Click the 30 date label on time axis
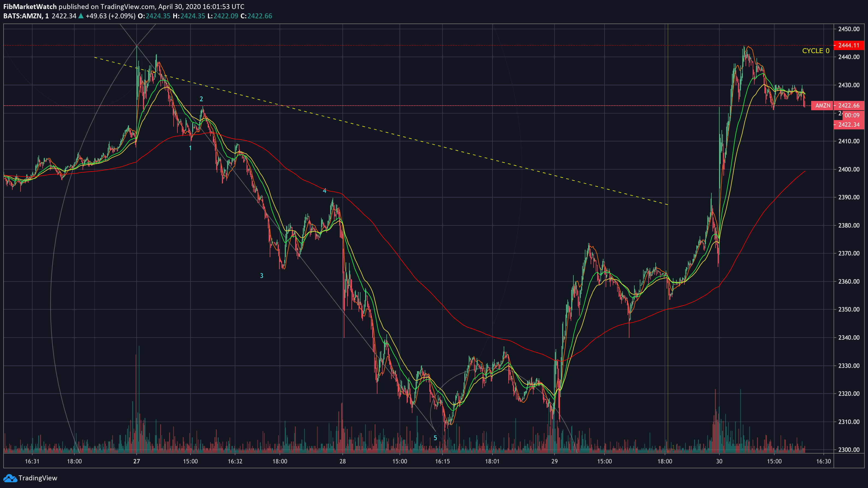This screenshot has width=868, height=488. [719, 461]
